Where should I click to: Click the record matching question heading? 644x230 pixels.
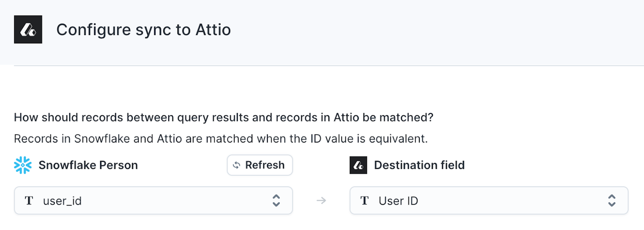(224, 117)
